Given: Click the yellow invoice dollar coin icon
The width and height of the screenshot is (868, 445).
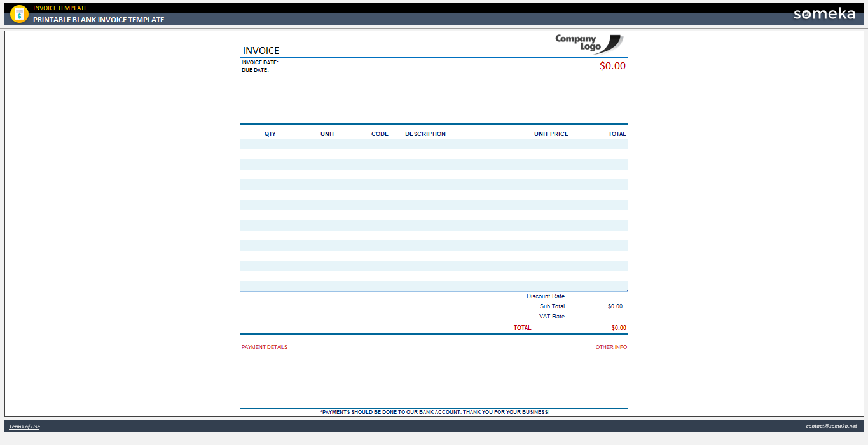Looking at the screenshot, I should 19,13.
